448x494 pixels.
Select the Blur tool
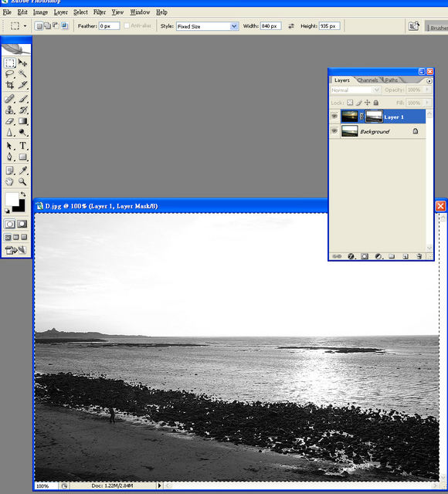pyautogui.click(x=10, y=132)
